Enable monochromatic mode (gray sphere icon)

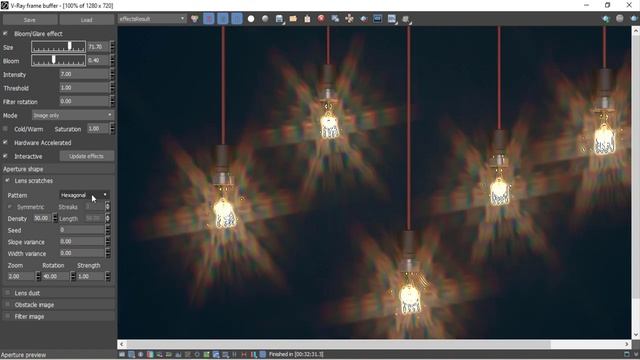click(x=265, y=19)
